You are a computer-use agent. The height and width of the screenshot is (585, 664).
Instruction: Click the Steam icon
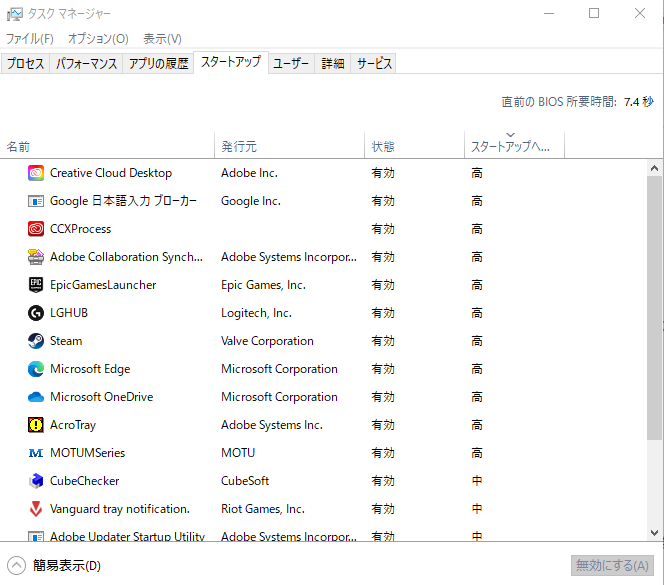pyautogui.click(x=36, y=341)
